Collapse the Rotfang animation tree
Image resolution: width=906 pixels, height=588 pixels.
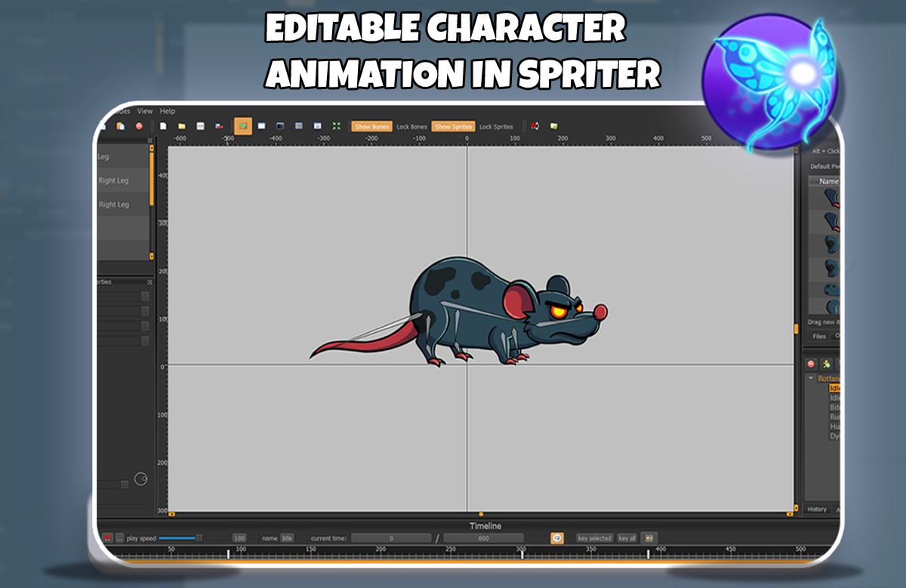tap(811, 377)
